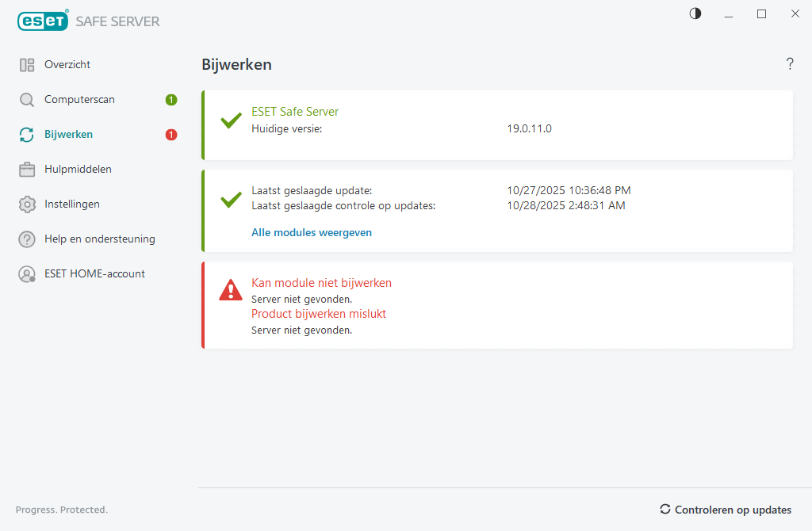
Task: Click the Help en ondersteuning question icon
Action: (x=27, y=239)
